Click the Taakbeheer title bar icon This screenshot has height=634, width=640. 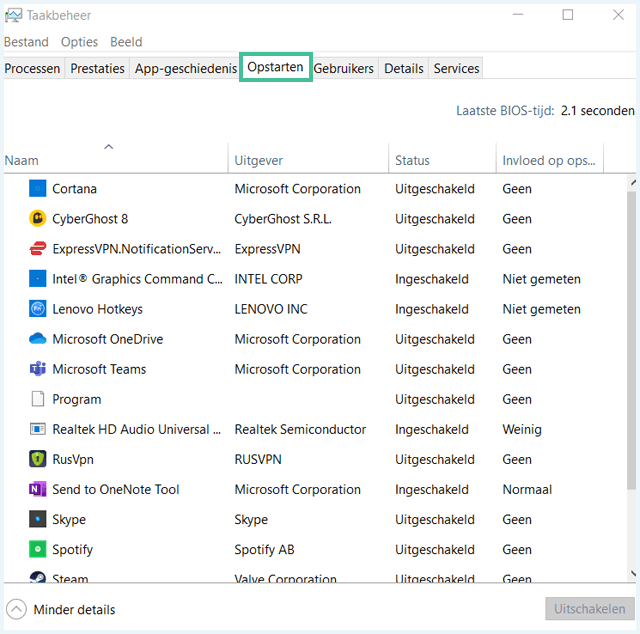coord(13,16)
